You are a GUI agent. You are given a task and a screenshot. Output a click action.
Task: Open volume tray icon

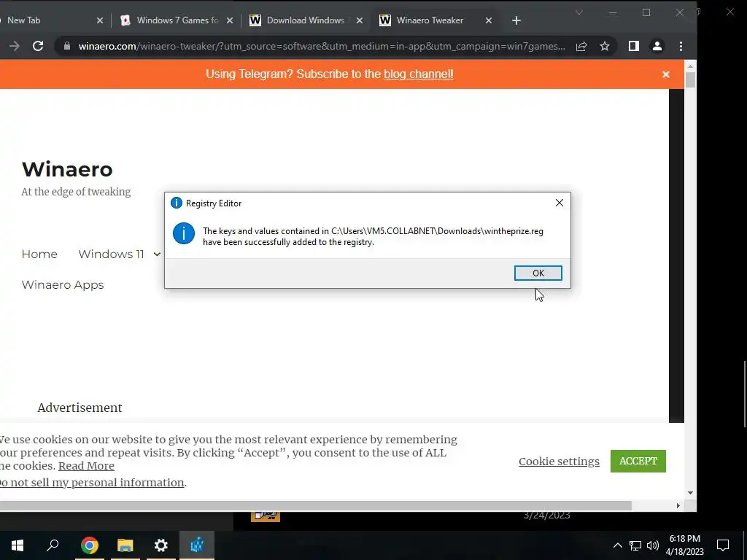[653, 545]
